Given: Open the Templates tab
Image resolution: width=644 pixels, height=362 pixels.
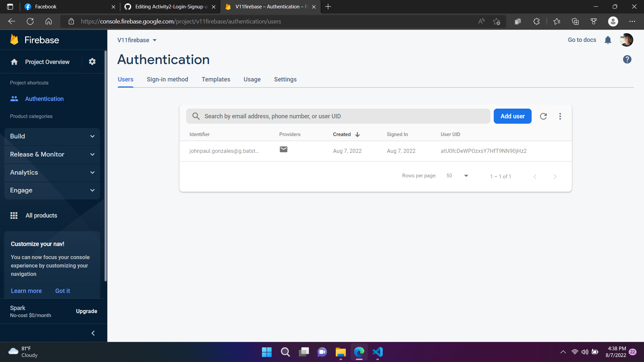Looking at the screenshot, I should coord(216,79).
